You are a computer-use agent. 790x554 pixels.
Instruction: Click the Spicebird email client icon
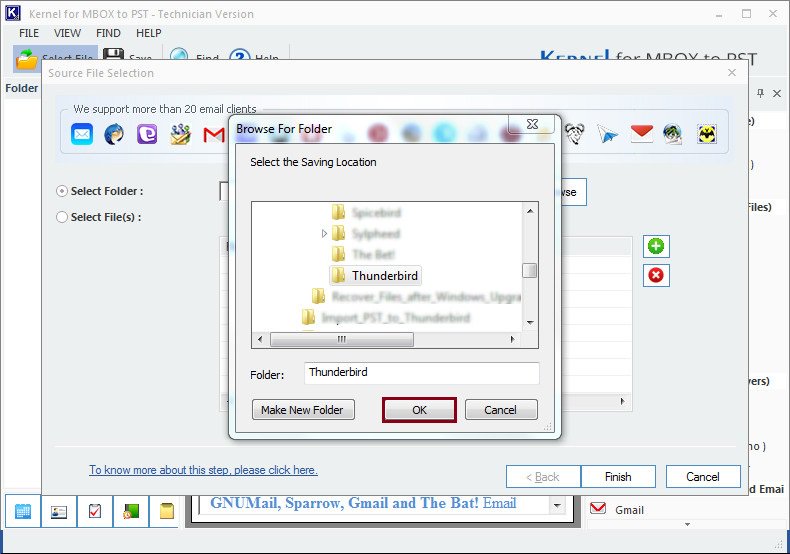(x=180, y=134)
